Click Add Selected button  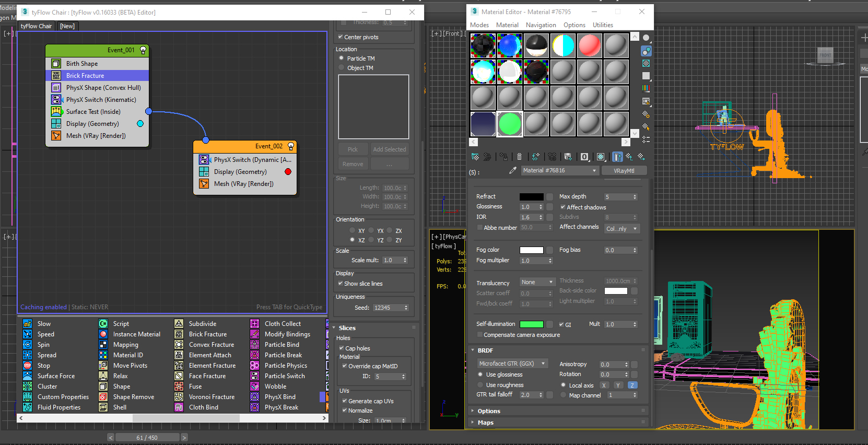[x=390, y=149]
